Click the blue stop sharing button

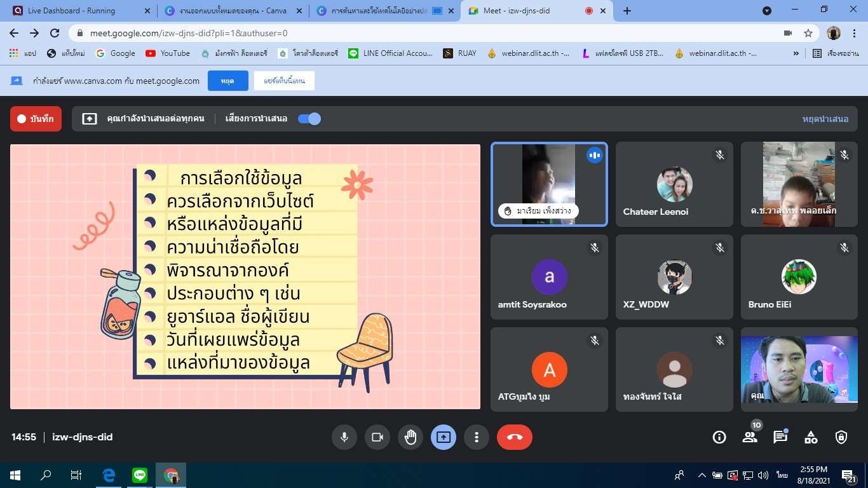[227, 81]
